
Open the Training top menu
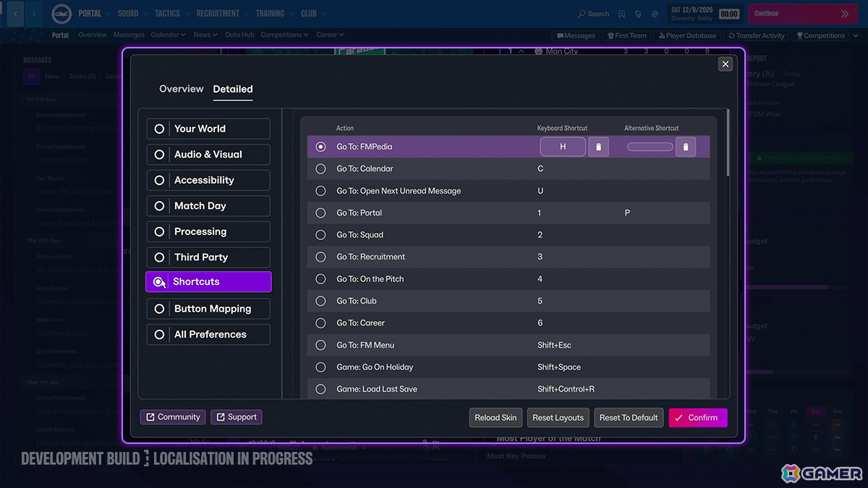click(x=274, y=13)
